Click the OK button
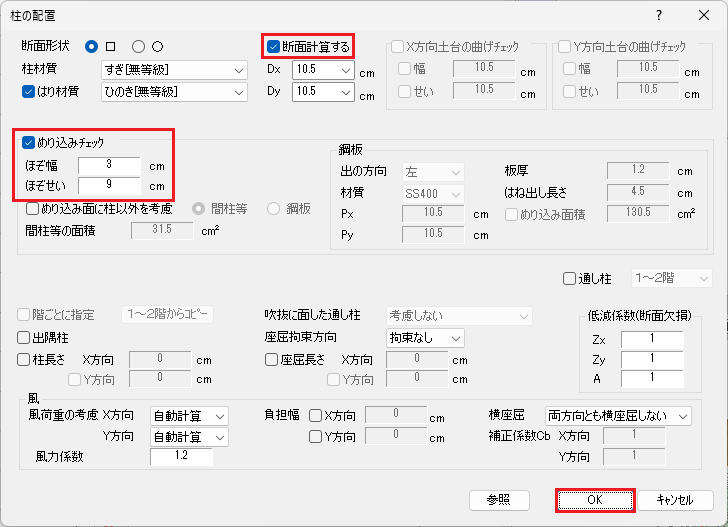728x527 pixels. (x=595, y=499)
